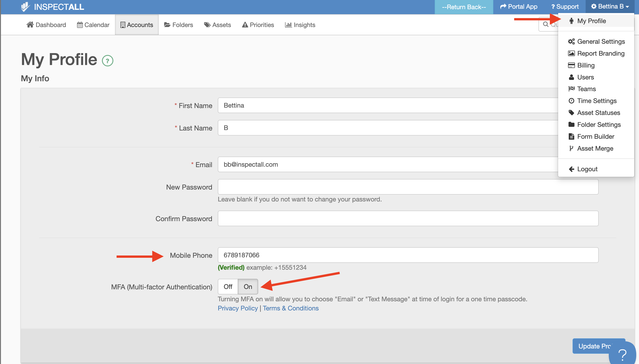Choose Logout from the user menu
Viewport: 639px width, 364px height.
pos(587,169)
